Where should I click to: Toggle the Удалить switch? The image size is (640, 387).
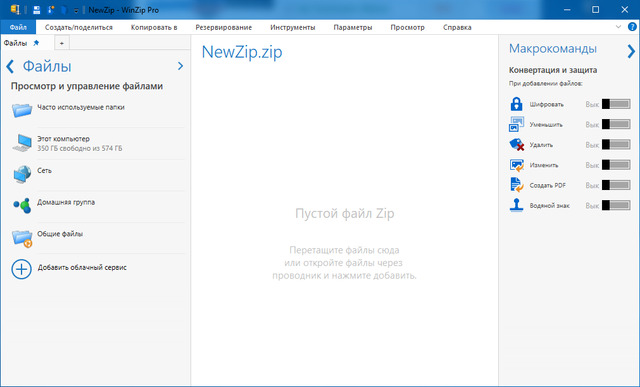point(616,144)
